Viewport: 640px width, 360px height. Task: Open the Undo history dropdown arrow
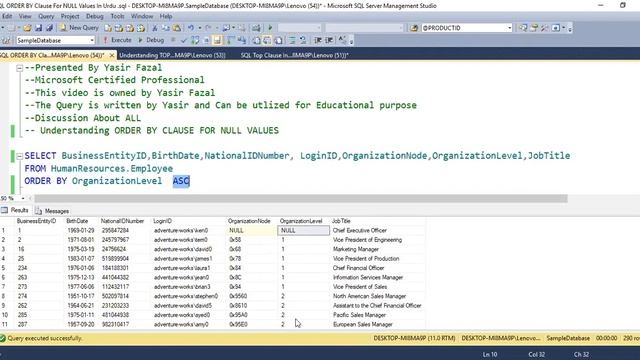pos(200,28)
